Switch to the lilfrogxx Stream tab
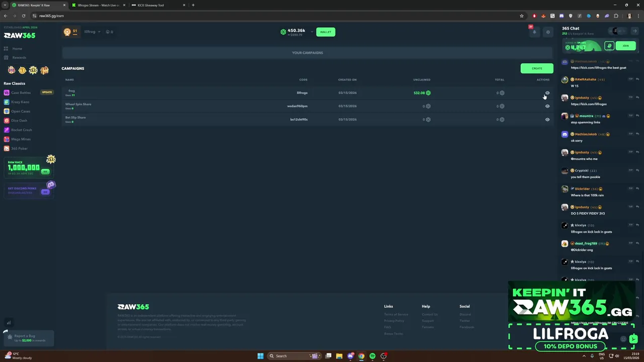This screenshot has width=644, height=362. [98, 5]
